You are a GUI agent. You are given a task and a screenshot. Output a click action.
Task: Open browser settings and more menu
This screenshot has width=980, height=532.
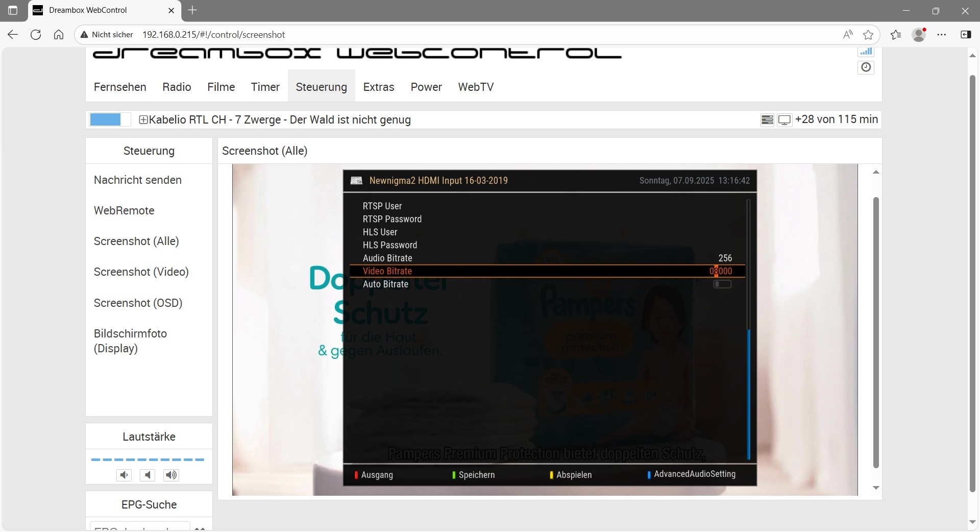pyautogui.click(x=942, y=35)
